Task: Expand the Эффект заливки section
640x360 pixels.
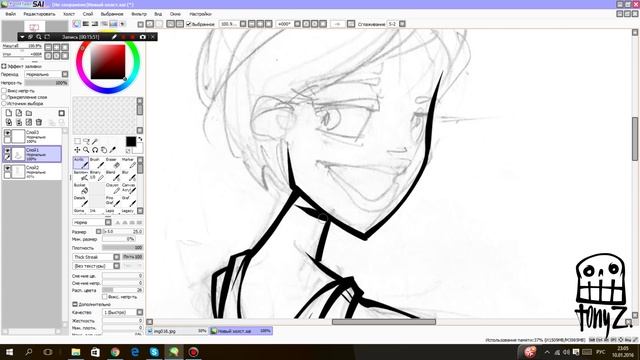Action: (x=4, y=66)
